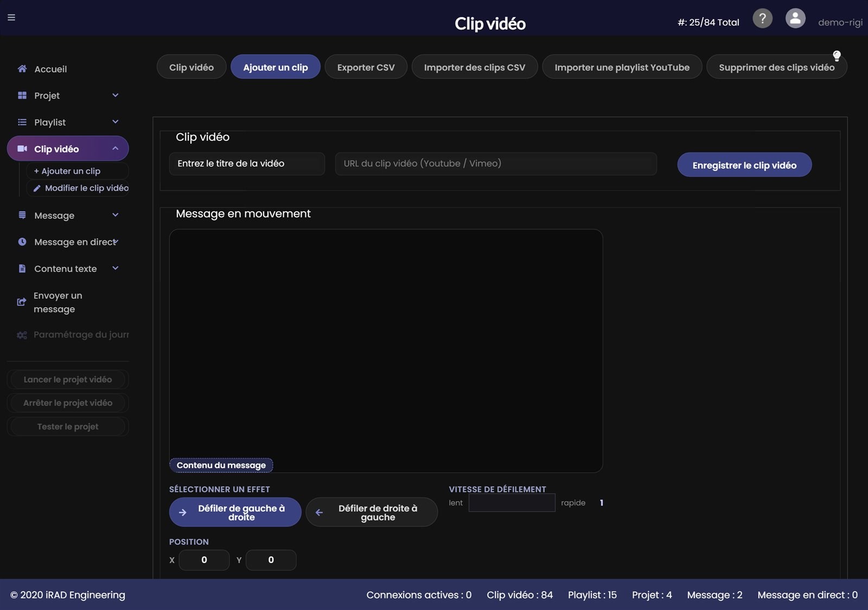
Task: Click the Accueil home icon
Action: (22, 69)
